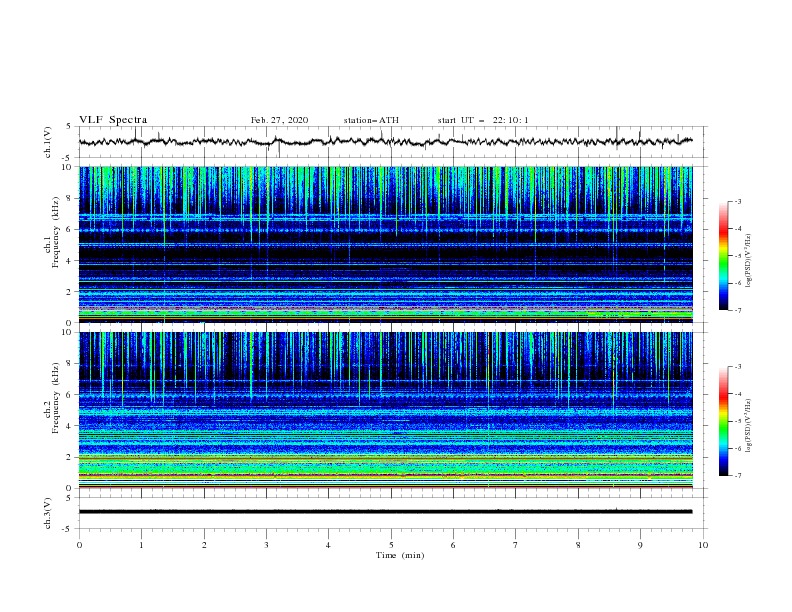Click the "VLF Spectra" plot title
The height and width of the screenshot is (612, 792).
[x=113, y=120]
